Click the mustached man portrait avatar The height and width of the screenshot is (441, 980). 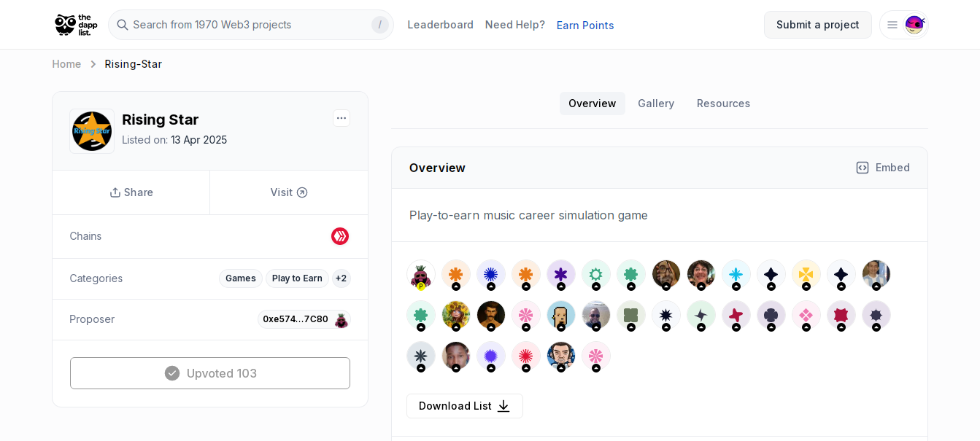tap(491, 316)
